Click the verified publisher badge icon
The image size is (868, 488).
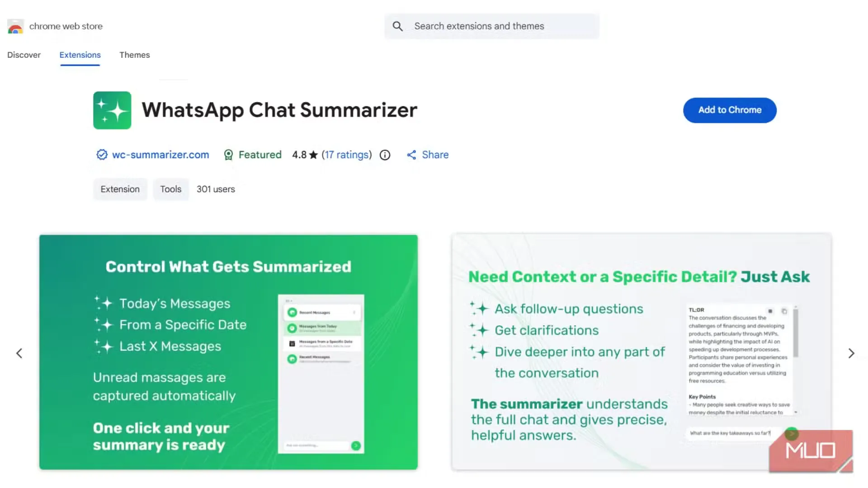[x=102, y=155]
